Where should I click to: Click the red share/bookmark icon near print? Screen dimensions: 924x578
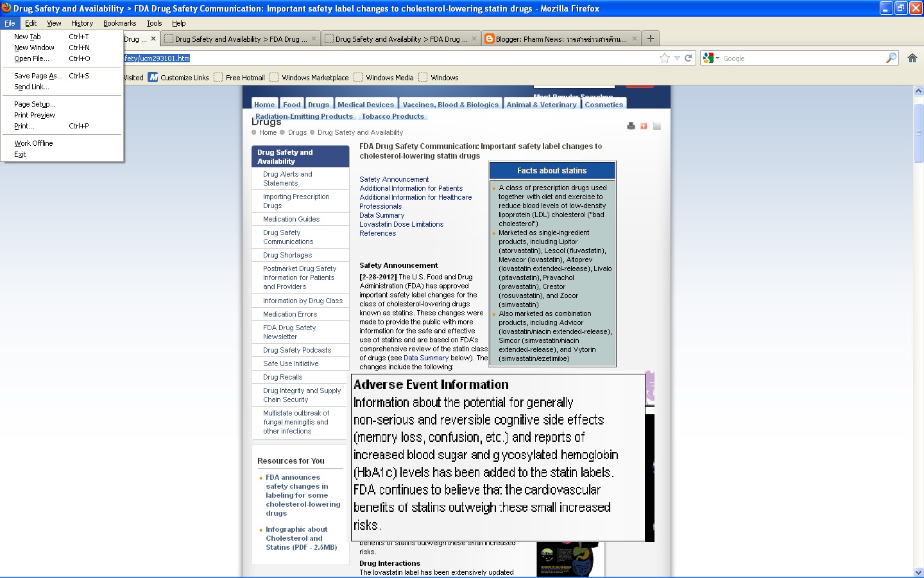coord(644,126)
